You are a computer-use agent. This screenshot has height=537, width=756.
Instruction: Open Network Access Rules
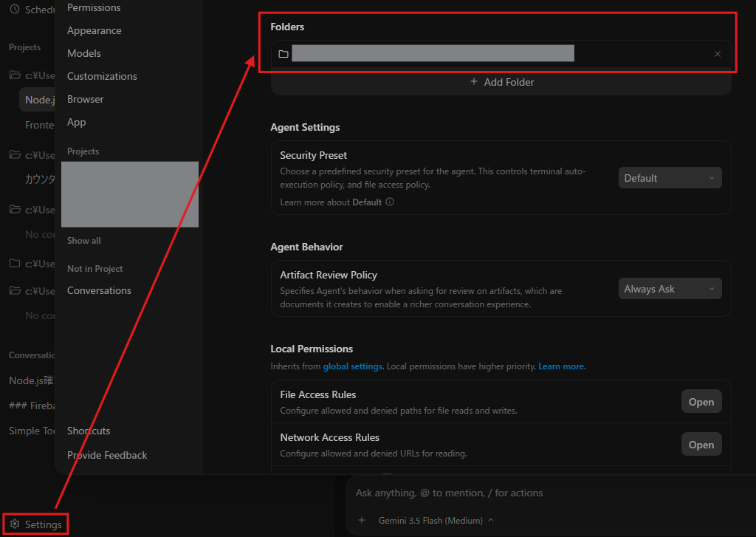pyautogui.click(x=701, y=445)
